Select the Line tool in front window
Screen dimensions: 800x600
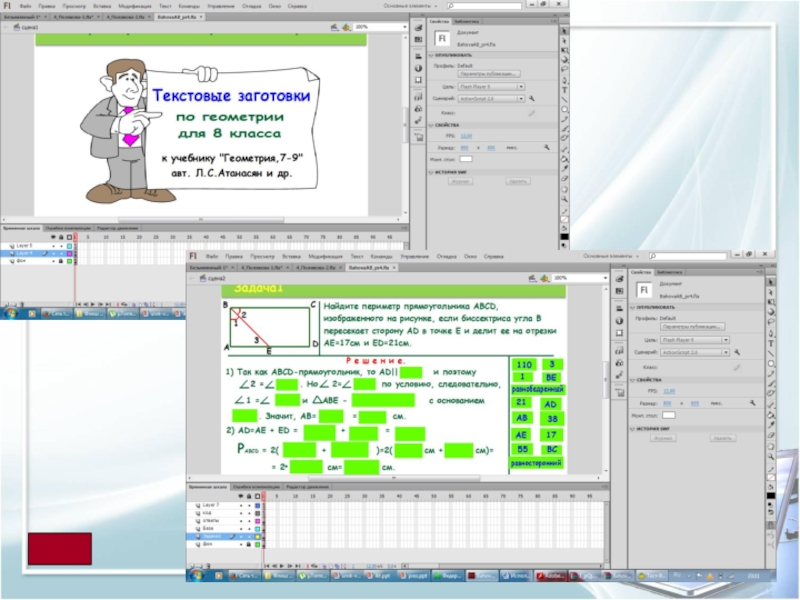(x=771, y=353)
